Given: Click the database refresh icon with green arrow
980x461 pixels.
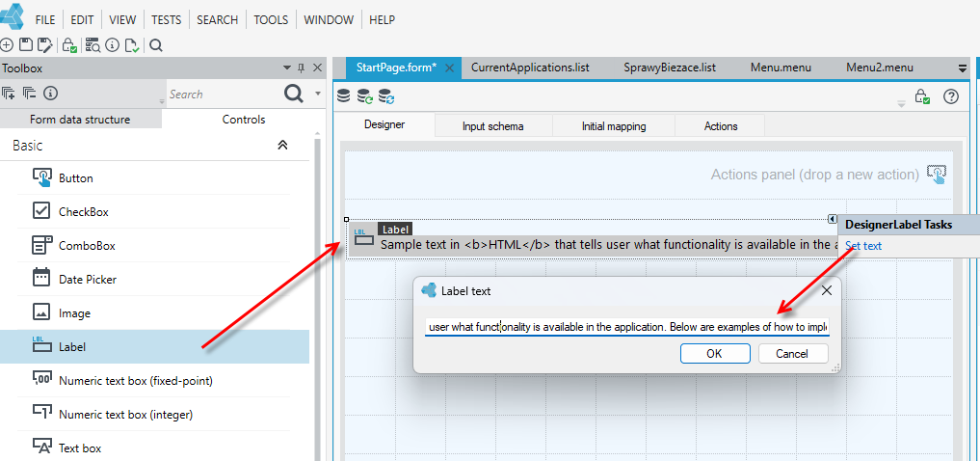Looking at the screenshot, I should coord(364,96).
